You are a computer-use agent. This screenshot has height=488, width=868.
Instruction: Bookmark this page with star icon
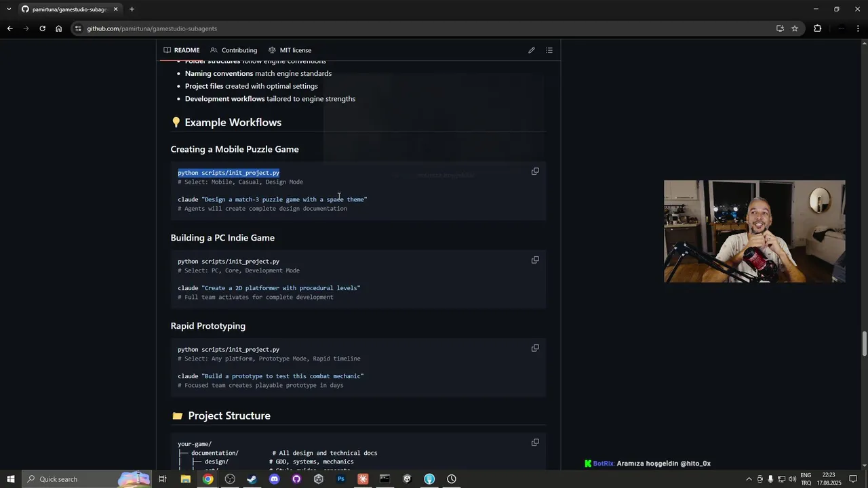coord(795,28)
